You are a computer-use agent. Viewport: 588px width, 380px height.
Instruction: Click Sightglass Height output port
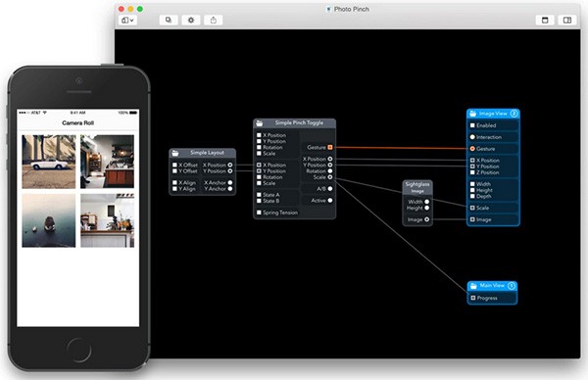click(x=426, y=208)
